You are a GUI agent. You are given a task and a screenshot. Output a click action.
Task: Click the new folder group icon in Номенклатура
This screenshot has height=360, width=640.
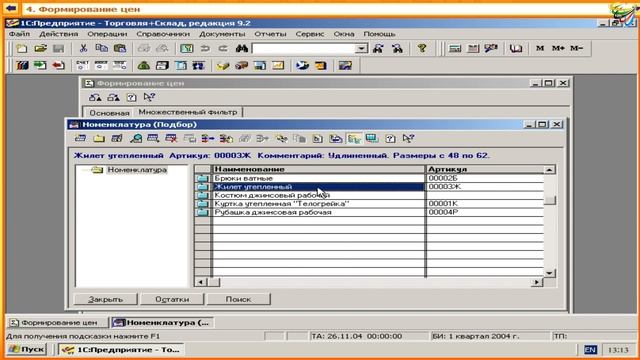[99, 139]
